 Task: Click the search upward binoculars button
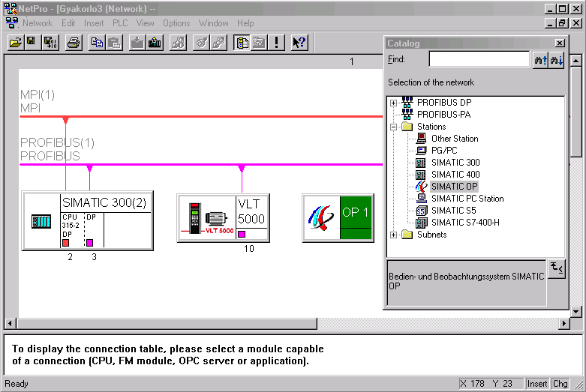click(540, 60)
